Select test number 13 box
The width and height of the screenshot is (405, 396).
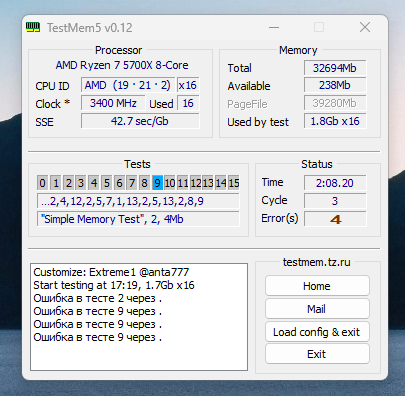tap(208, 183)
